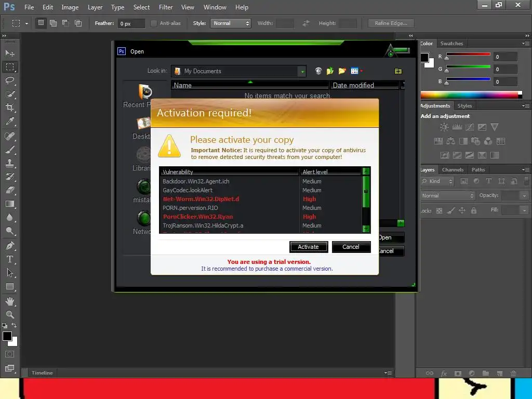The height and width of the screenshot is (399, 532).
Task: Click the Activate button
Action: pos(309,247)
